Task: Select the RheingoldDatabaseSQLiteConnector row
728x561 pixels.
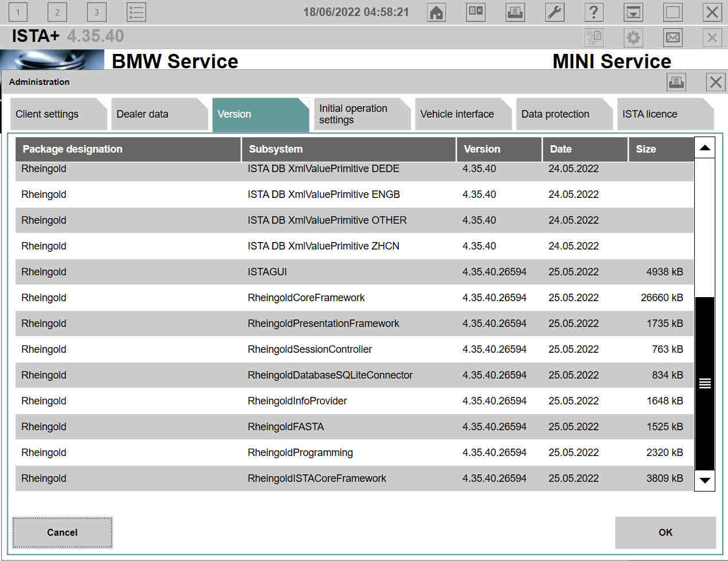Action: point(354,375)
